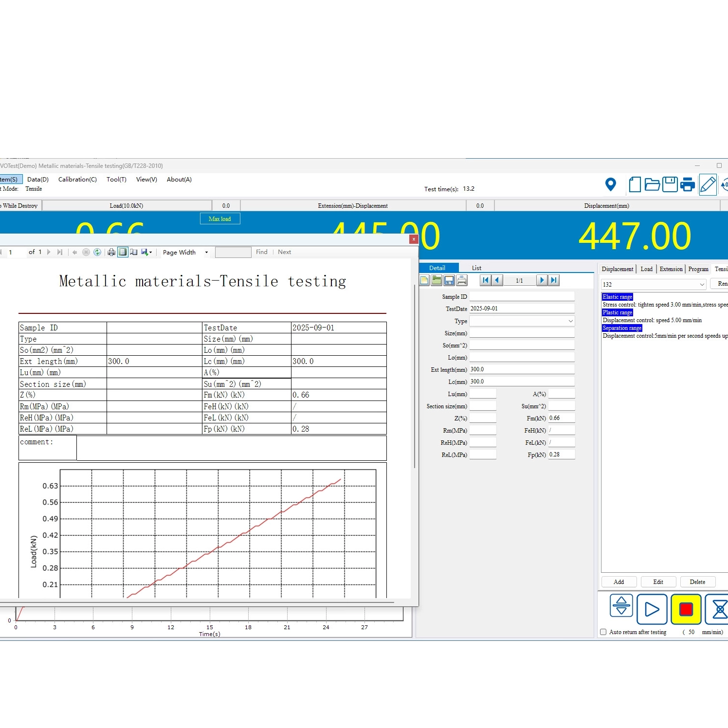Click the location pin icon in toolbar
The image size is (728, 728).
[x=610, y=184]
